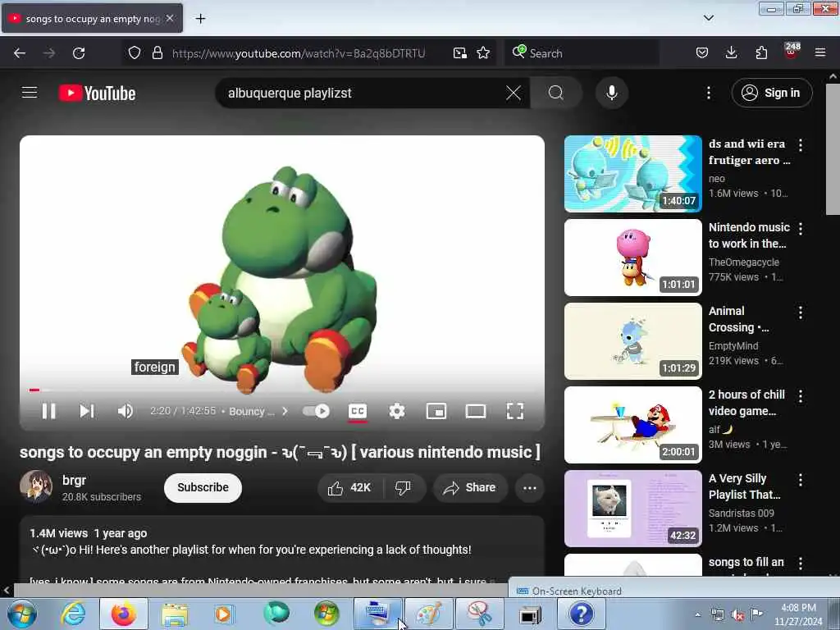Open picture-in-picture icon in address bar
Image resolution: width=840 pixels, height=630 pixels.
click(x=459, y=53)
